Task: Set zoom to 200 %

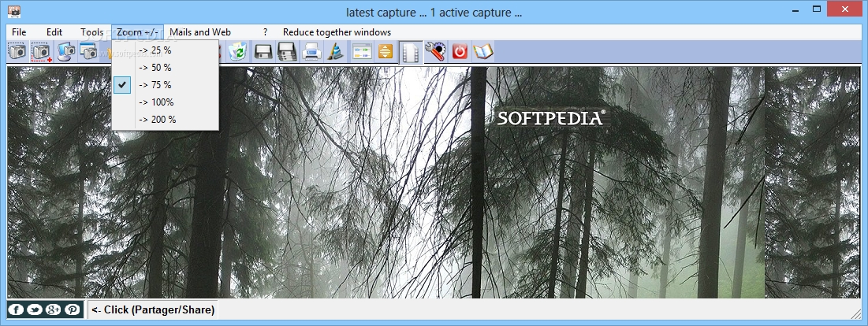Action: (165, 120)
